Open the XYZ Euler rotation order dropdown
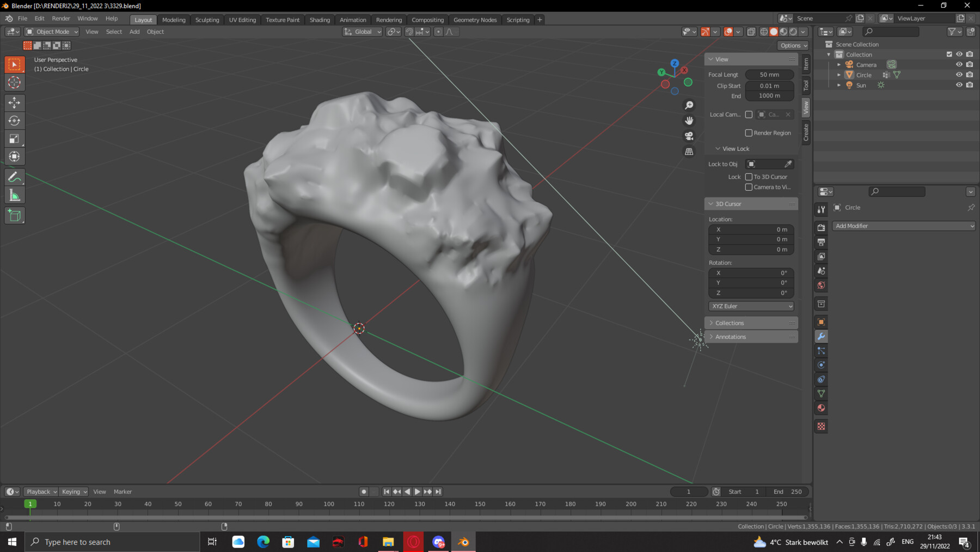 click(x=751, y=306)
